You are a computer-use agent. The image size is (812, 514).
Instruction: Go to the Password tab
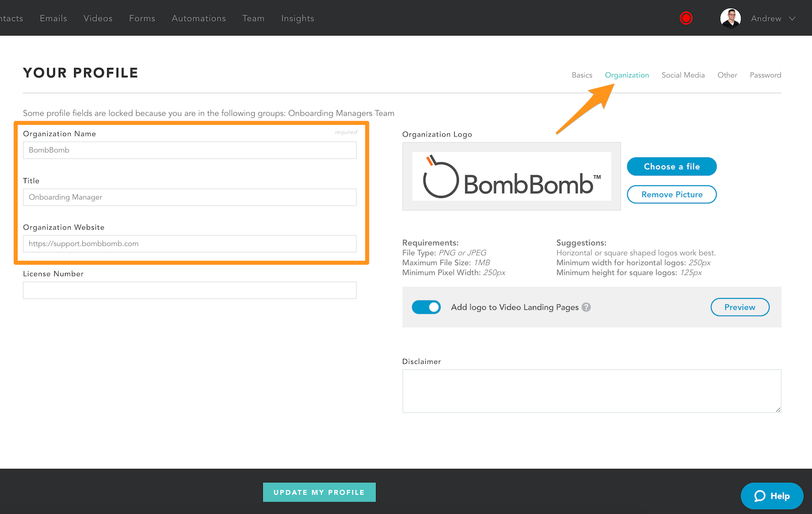[765, 75]
